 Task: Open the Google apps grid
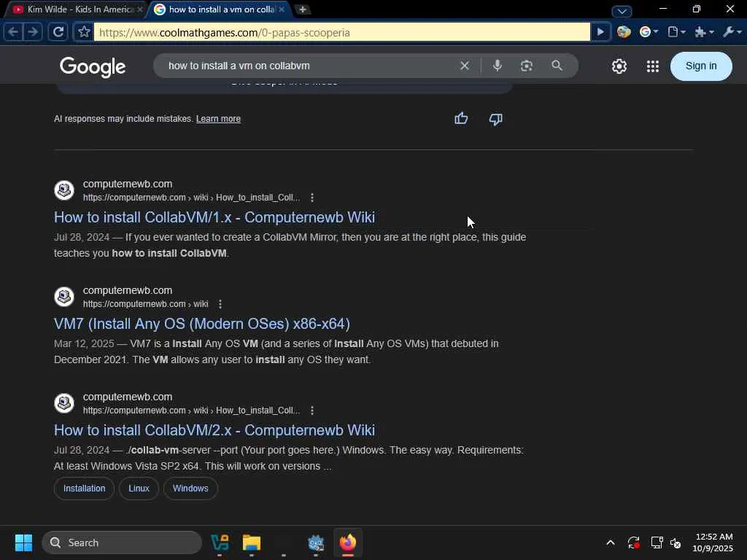(x=653, y=66)
